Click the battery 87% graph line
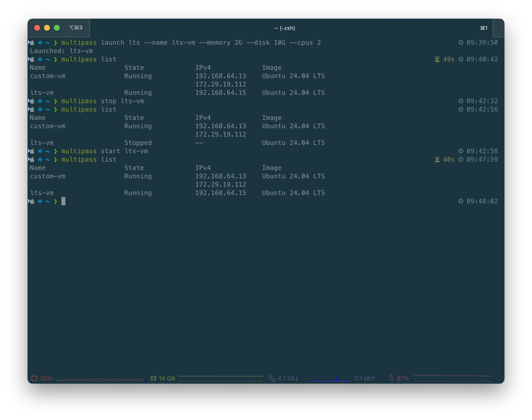Image resolution: width=532 pixels, height=420 pixels. pyautogui.click(x=452, y=378)
